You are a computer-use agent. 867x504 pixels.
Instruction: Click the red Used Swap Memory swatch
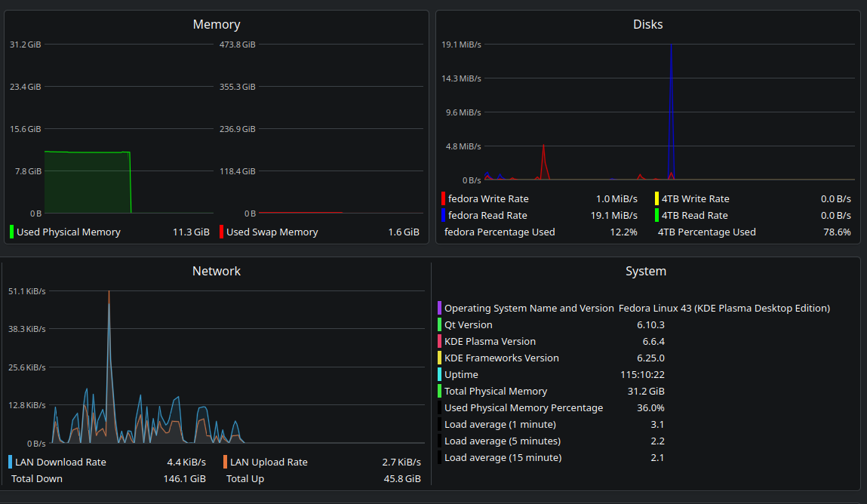coord(221,232)
